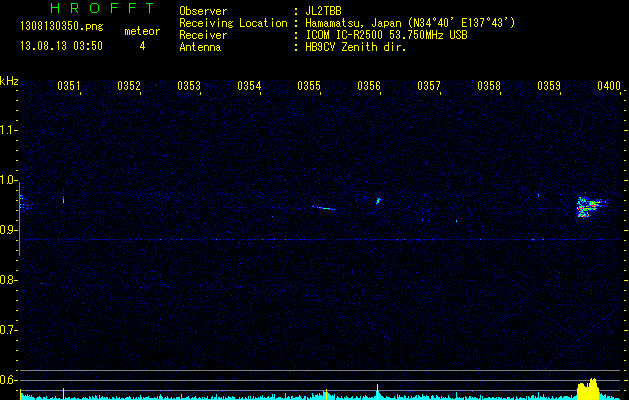
Task: Click the kHz axis unit label
Action: tap(9, 79)
